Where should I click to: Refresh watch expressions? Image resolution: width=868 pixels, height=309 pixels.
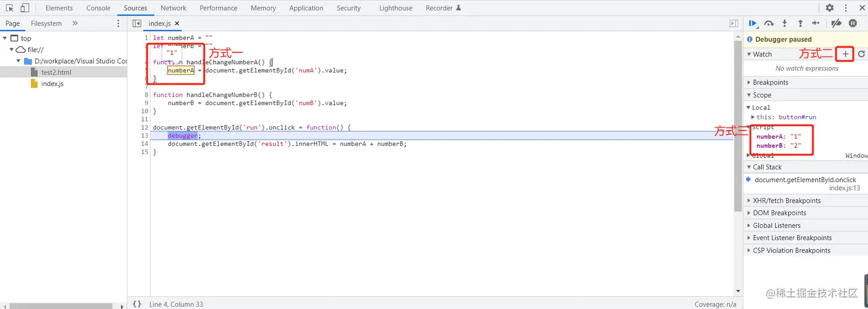(861, 54)
